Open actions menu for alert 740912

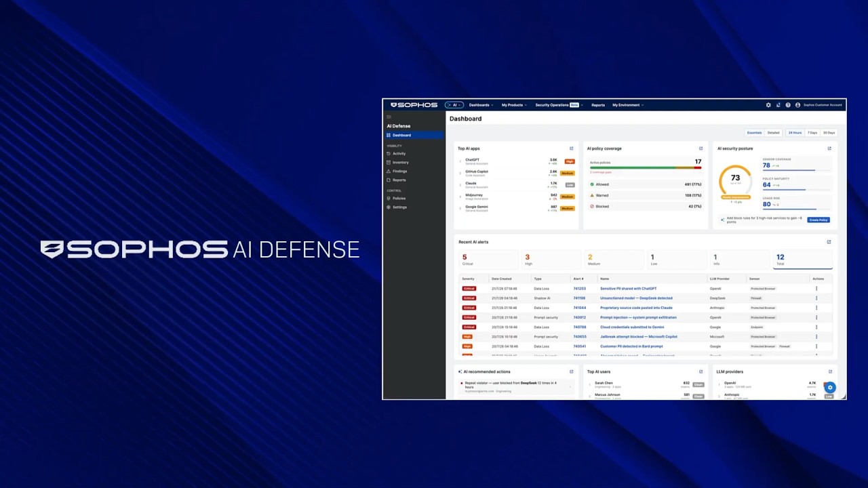pyautogui.click(x=816, y=317)
